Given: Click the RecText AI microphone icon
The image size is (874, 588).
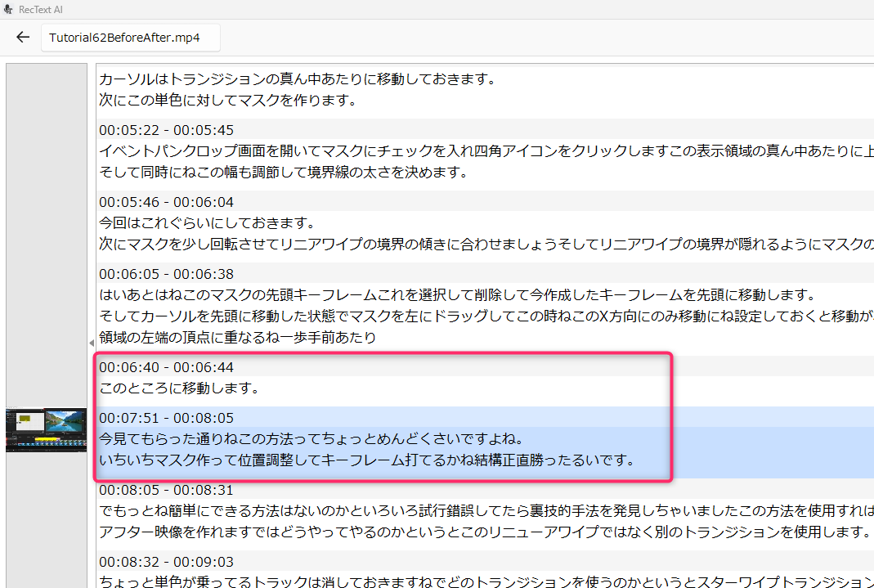Looking at the screenshot, I should [8, 8].
